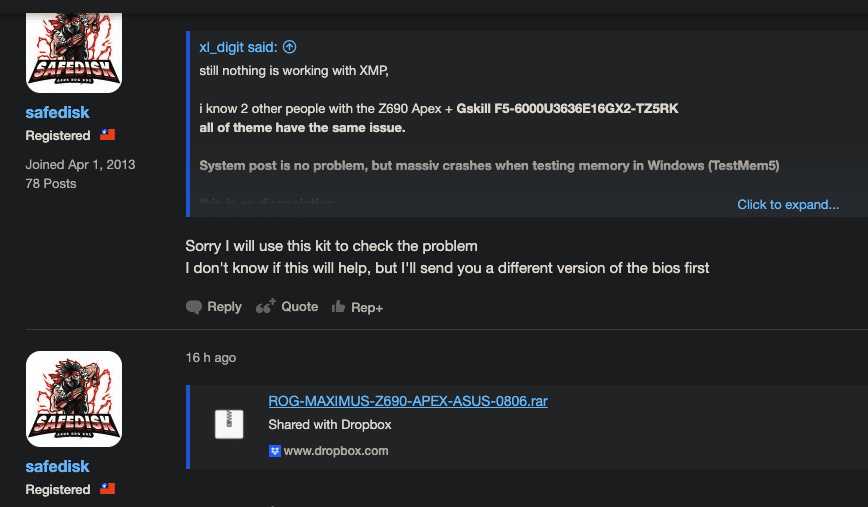Click the second post's SAFEDISK avatar
The height and width of the screenshot is (507, 868).
pos(73,398)
